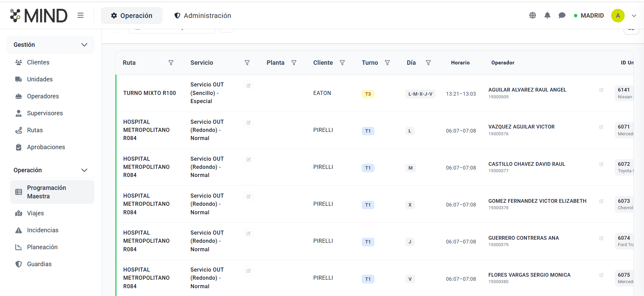Filter the Servicio column
Image resolution: width=644 pixels, height=296 pixels.
[x=247, y=63]
